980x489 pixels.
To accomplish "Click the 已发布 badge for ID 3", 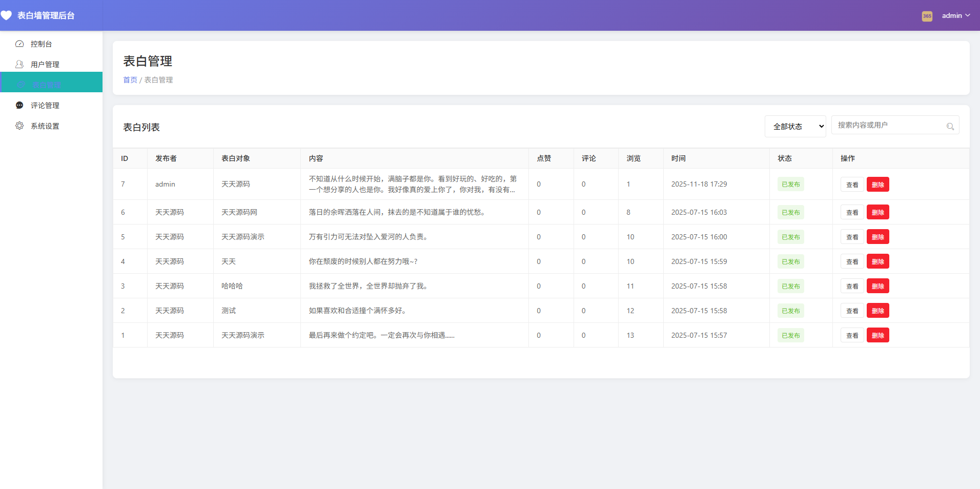I will 791,286.
